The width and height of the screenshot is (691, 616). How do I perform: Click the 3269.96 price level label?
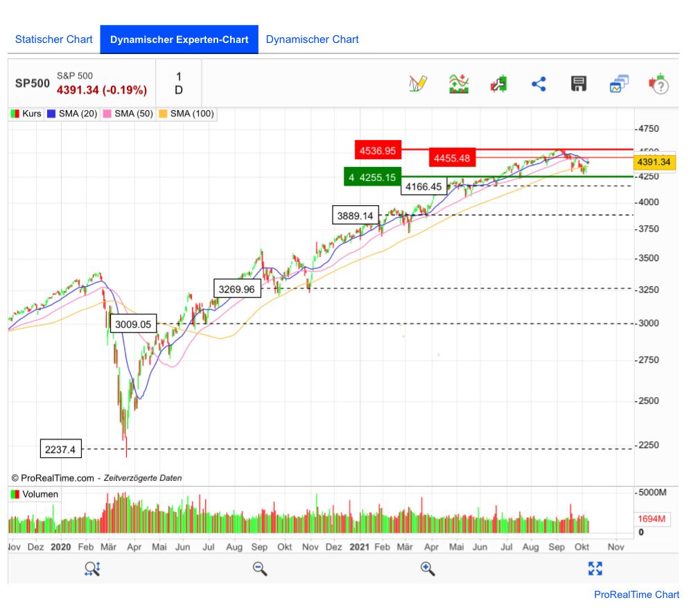tap(236, 289)
